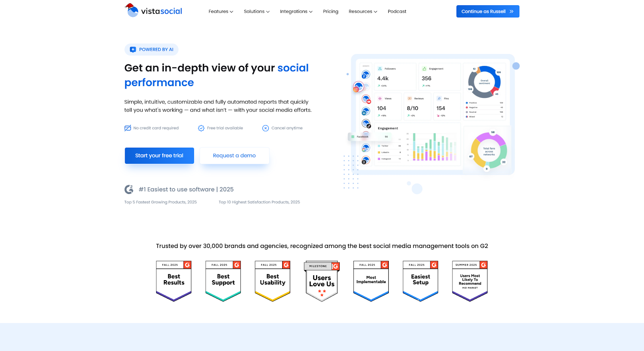Click the free trial badge icon
This screenshot has width=644, height=351.
pyautogui.click(x=201, y=128)
